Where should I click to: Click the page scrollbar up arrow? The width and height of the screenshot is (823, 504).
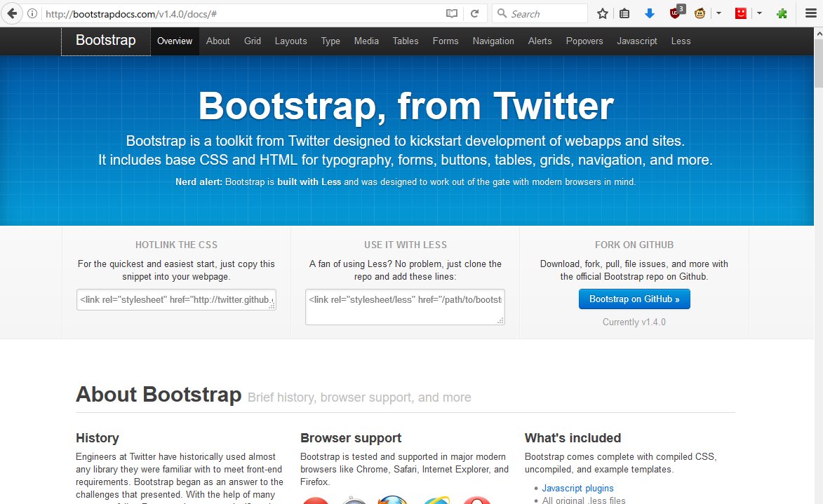(x=818, y=32)
